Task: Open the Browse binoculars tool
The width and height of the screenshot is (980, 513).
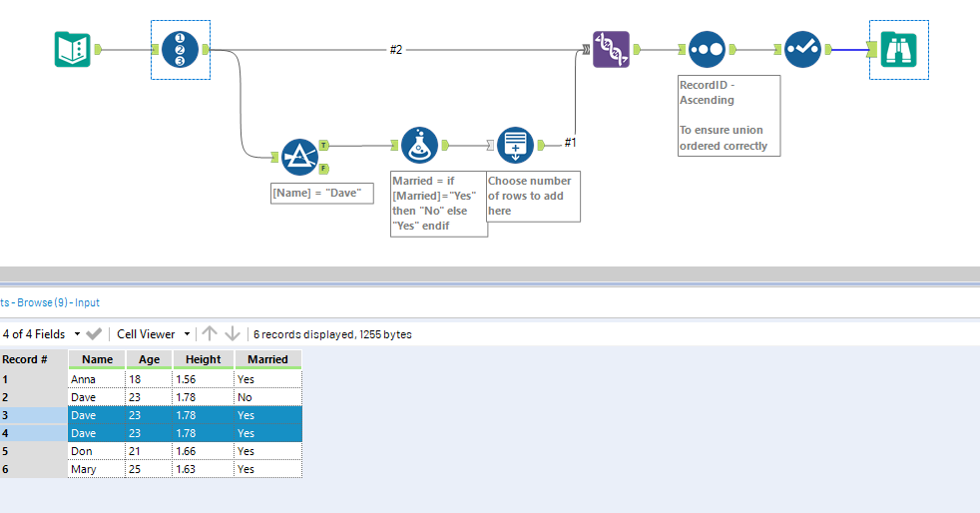Action: click(x=898, y=49)
